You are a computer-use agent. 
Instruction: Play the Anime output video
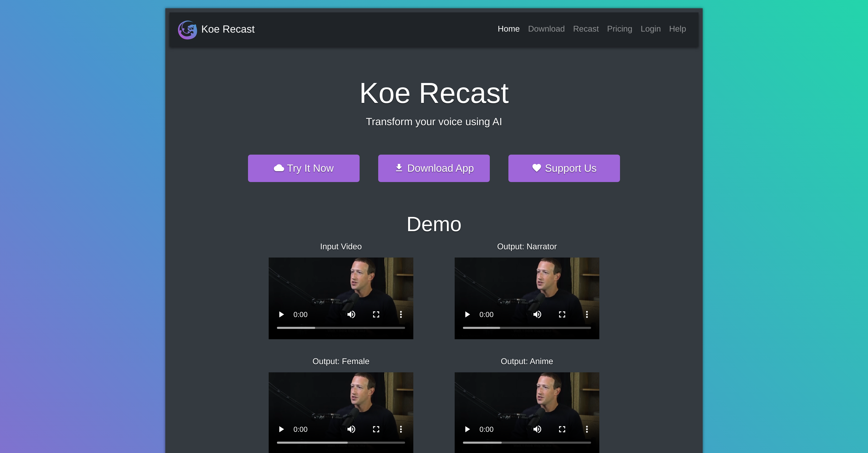[467, 429]
